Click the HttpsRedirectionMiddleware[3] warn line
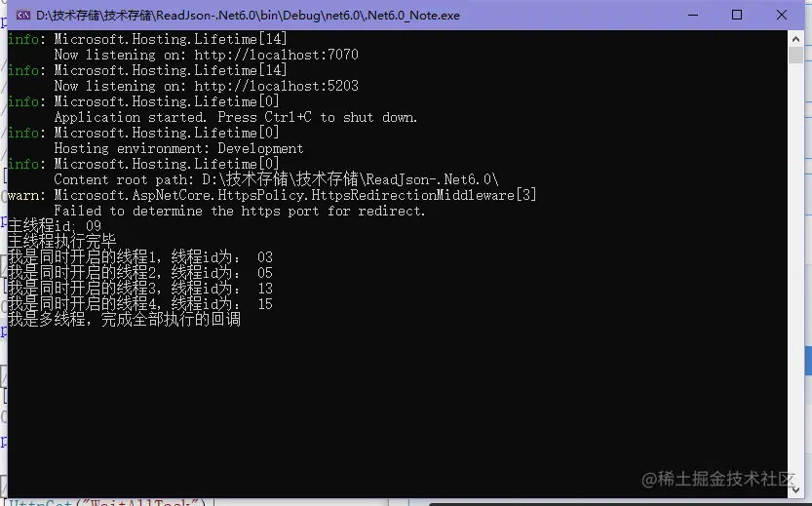This screenshot has width=812, height=506. (x=272, y=195)
